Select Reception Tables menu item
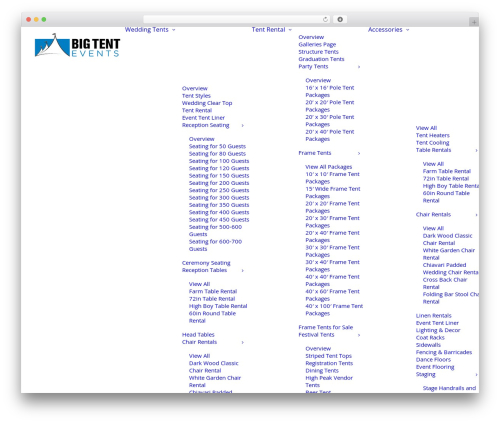The image size is (500, 423). coord(204,270)
